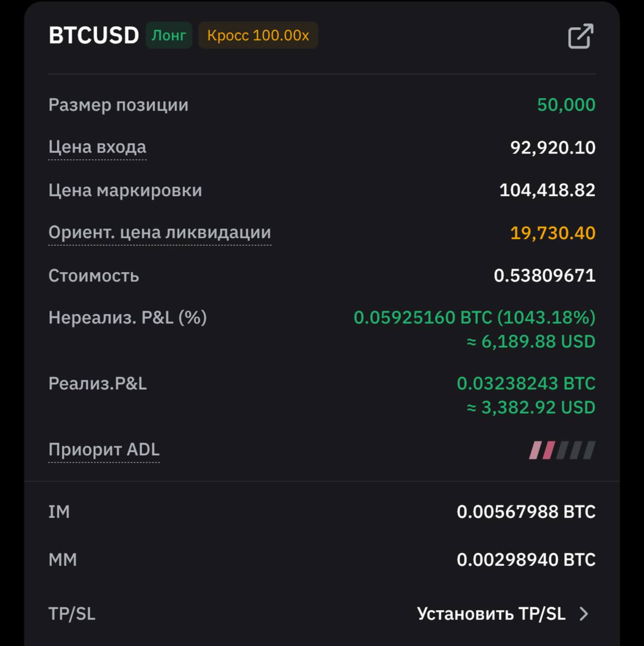Show info for Ориент. цена ликвидации label
644x646 pixels.
pos(160,232)
